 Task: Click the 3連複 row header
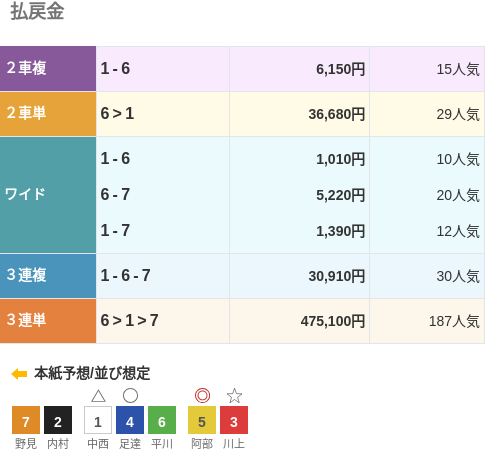click(x=48, y=276)
